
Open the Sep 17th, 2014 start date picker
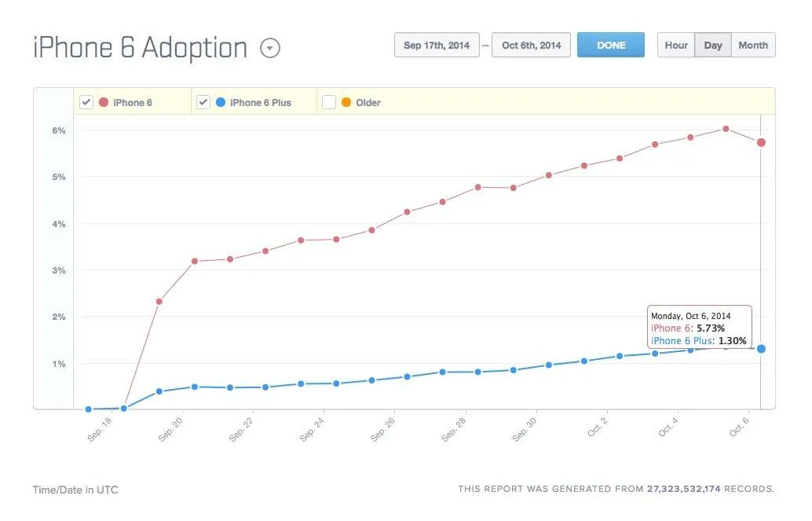pyautogui.click(x=437, y=45)
